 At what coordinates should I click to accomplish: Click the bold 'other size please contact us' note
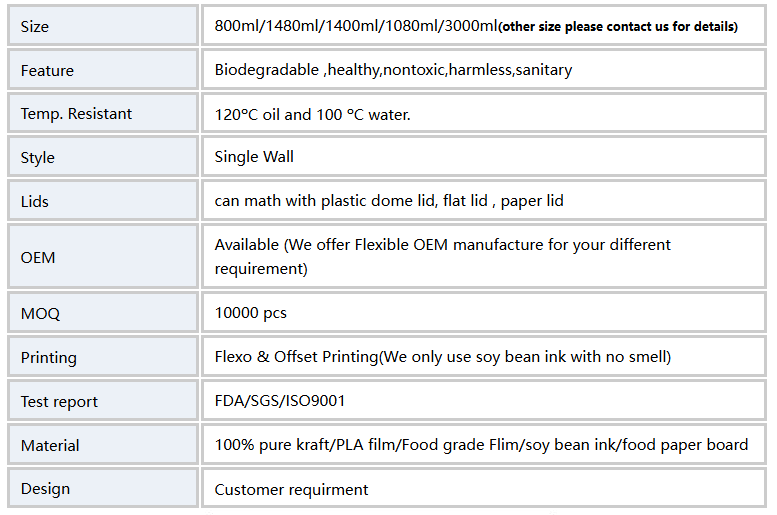618,27
